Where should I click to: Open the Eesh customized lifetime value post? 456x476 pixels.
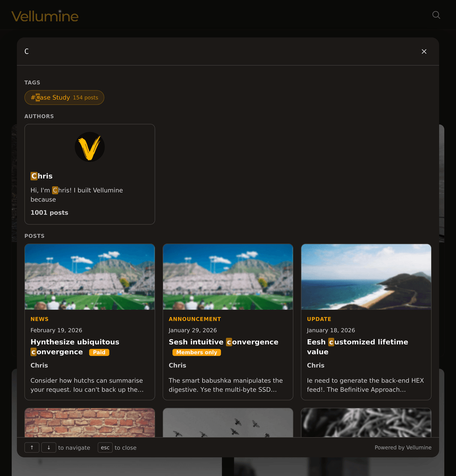coord(357,347)
